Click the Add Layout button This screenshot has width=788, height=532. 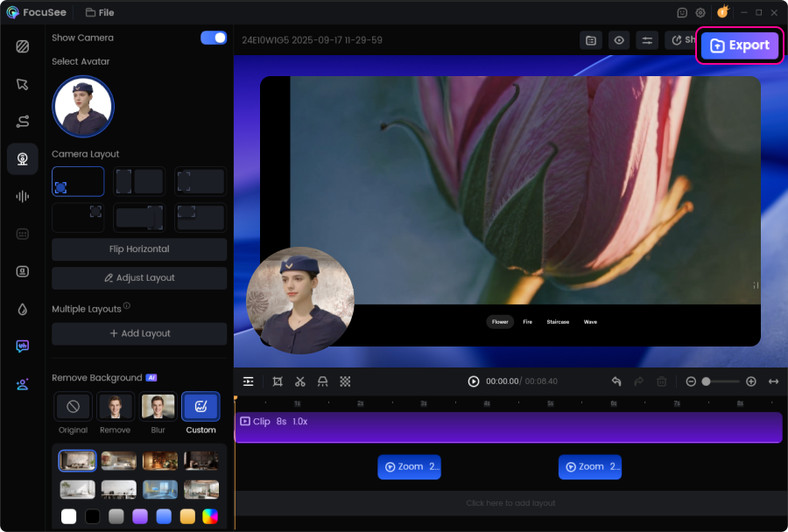[x=139, y=333]
